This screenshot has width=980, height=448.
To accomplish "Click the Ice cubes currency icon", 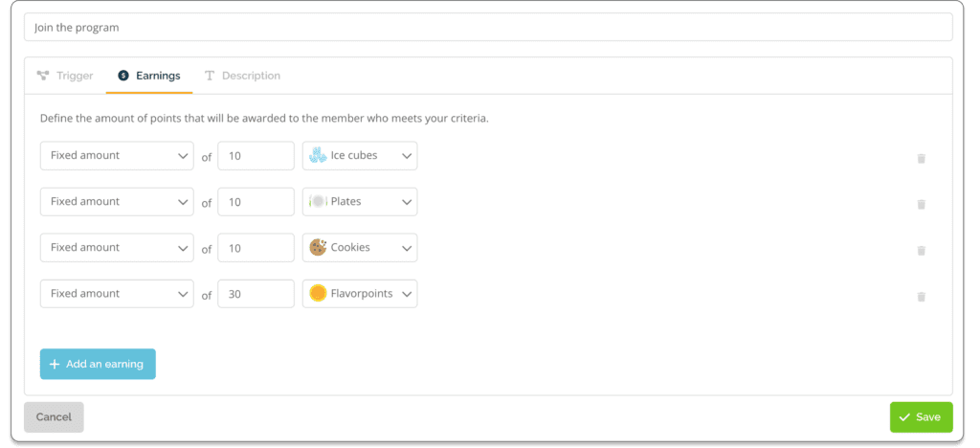I will click(318, 156).
